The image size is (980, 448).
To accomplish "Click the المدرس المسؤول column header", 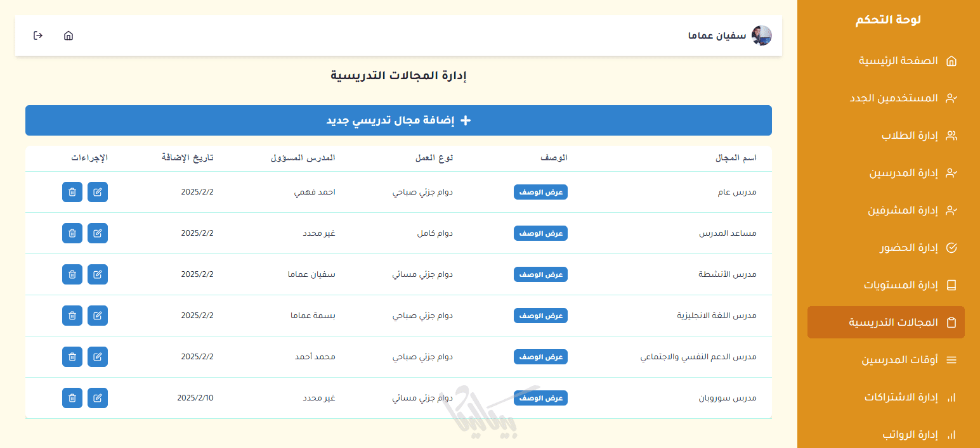I will click(x=303, y=157).
